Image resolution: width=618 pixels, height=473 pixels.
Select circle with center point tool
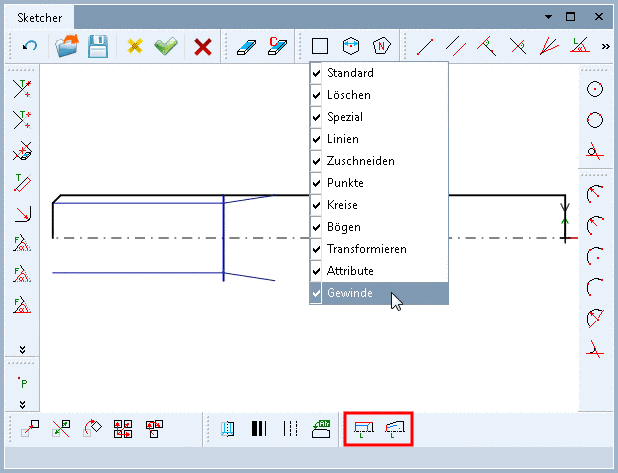pyautogui.click(x=595, y=89)
